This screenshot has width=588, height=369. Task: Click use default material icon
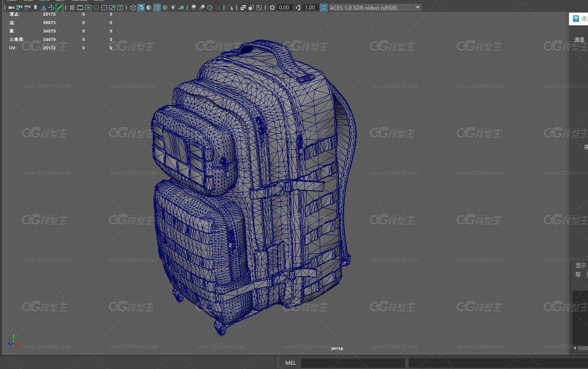pyautogui.click(x=149, y=8)
